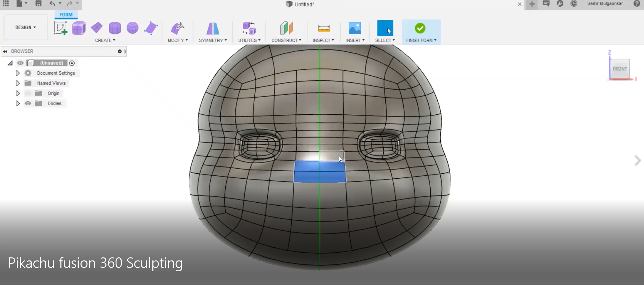
Task: Select Document Settings in browser
Action: click(x=56, y=73)
